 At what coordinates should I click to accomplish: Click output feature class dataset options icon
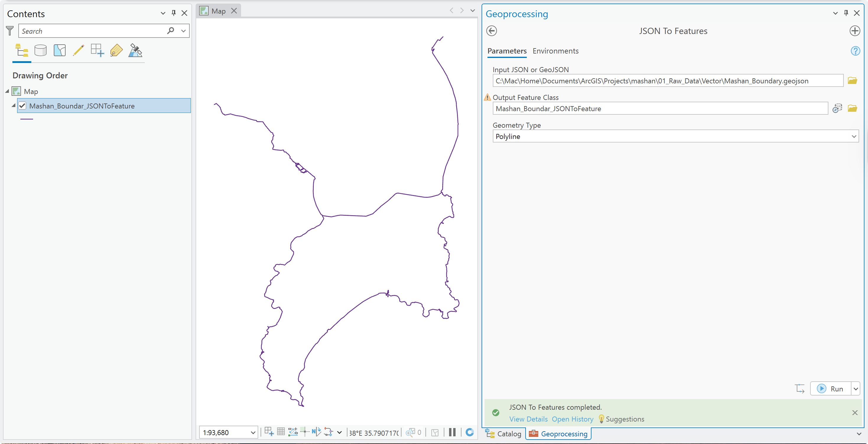click(837, 108)
